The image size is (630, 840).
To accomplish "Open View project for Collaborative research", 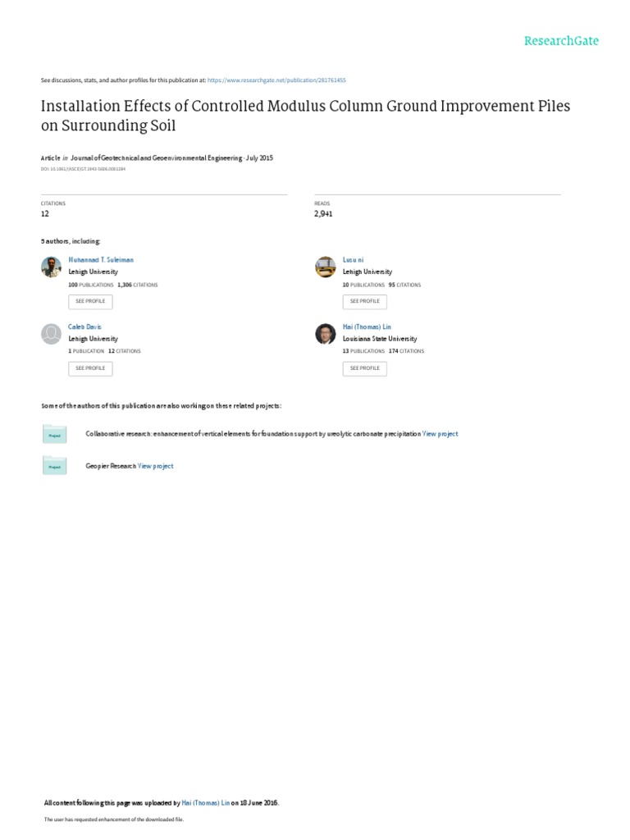I will click(x=440, y=434).
